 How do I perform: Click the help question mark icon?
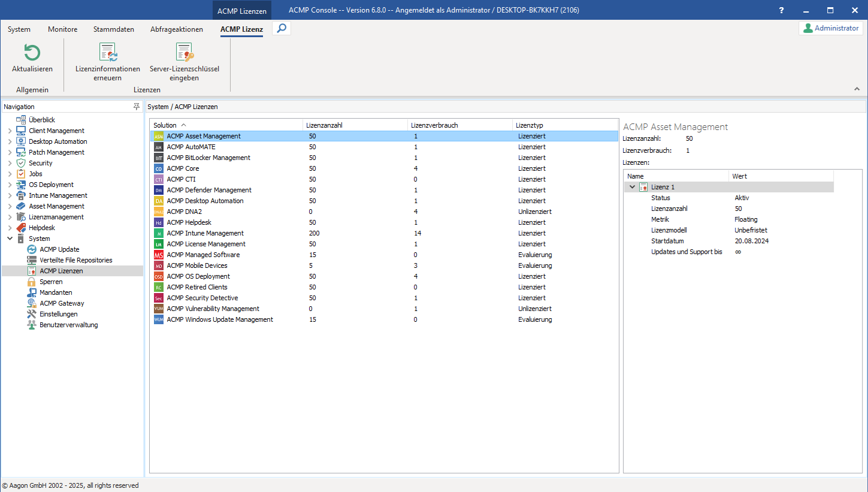click(781, 10)
